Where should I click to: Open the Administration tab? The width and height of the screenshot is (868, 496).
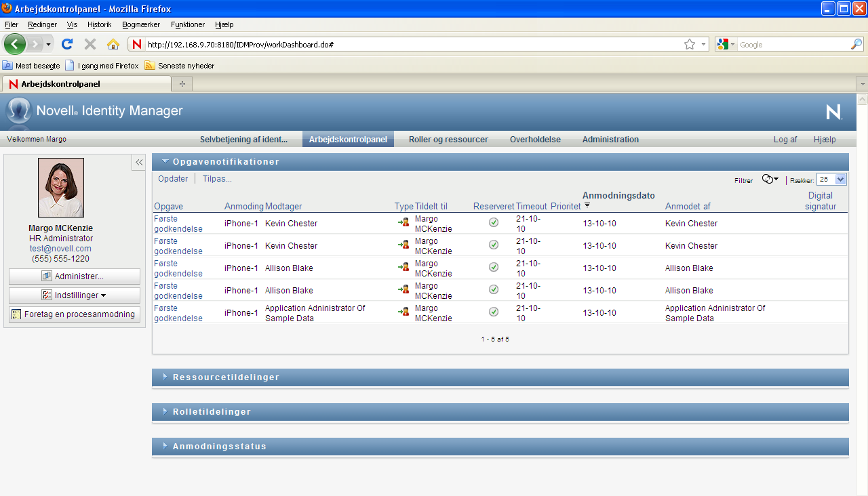(x=610, y=140)
